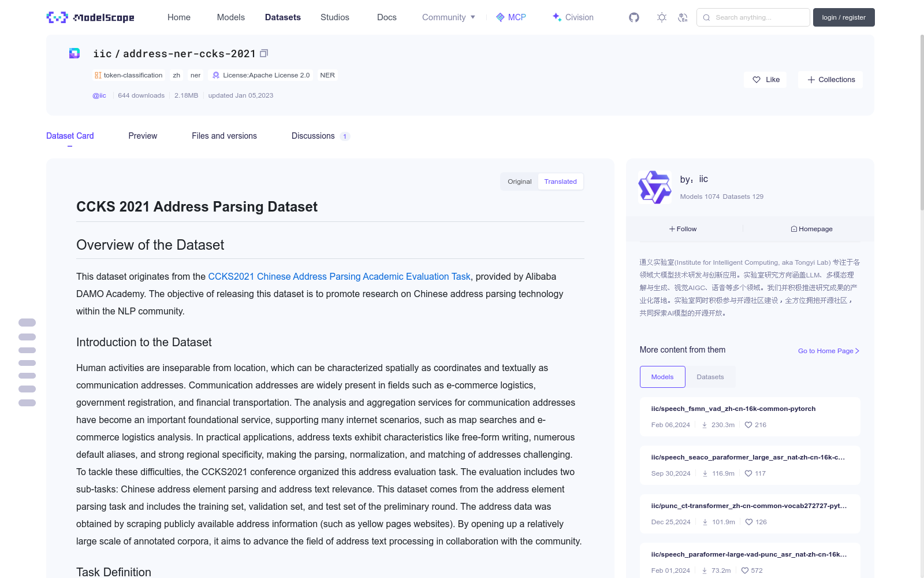Toggle light/dark theme sun icon
Viewport: 924px width, 578px height.
662,17
